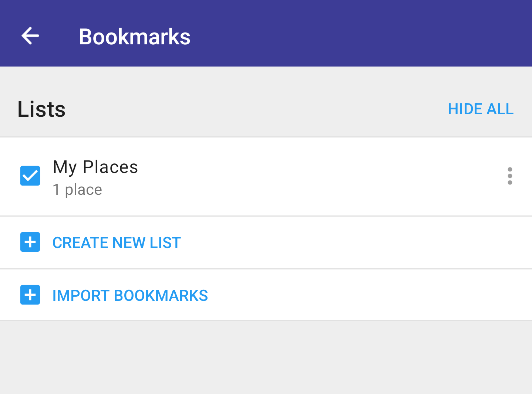Tap the plus icon beside Import Bookmarks
The image size is (532, 394).
(30, 295)
